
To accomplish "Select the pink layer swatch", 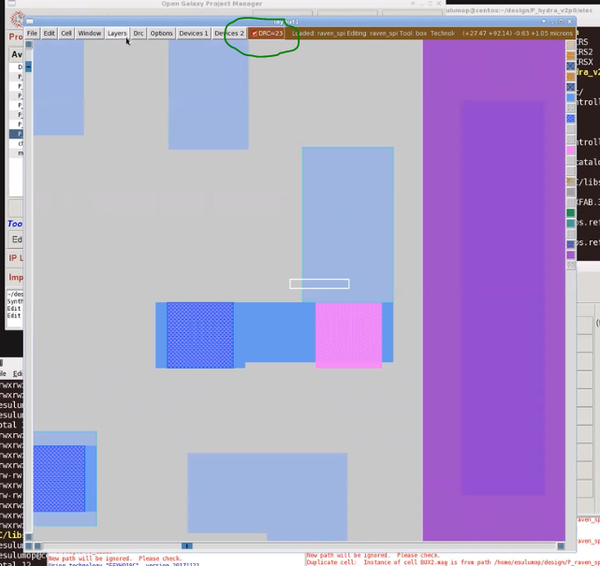I will (x=571, y=150).
